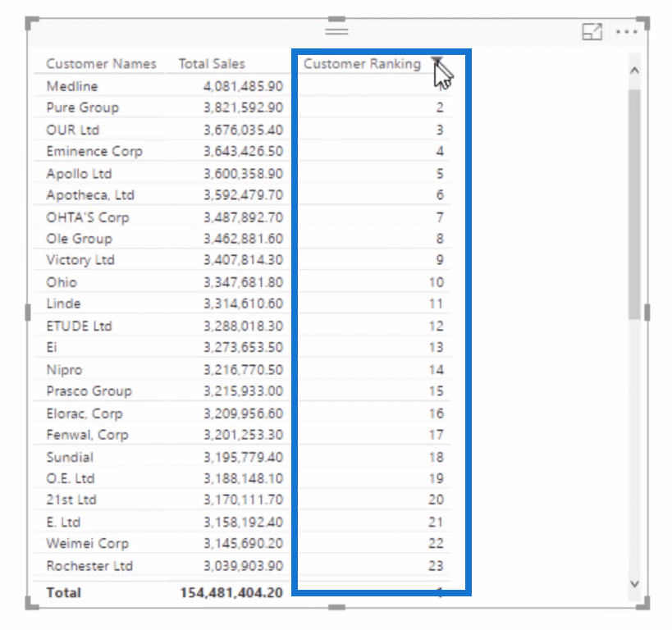Click the 3,600,358.90 sales value
The width and height of the screenshot is (672, 630).
pos(243,174)
